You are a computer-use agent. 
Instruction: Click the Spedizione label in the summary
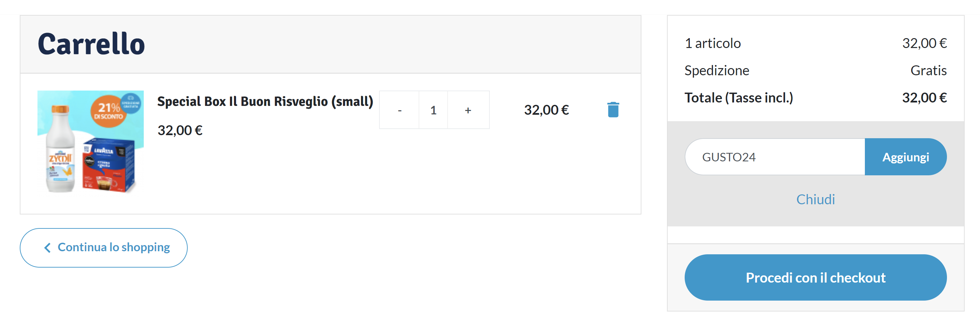tap(717, 71)
